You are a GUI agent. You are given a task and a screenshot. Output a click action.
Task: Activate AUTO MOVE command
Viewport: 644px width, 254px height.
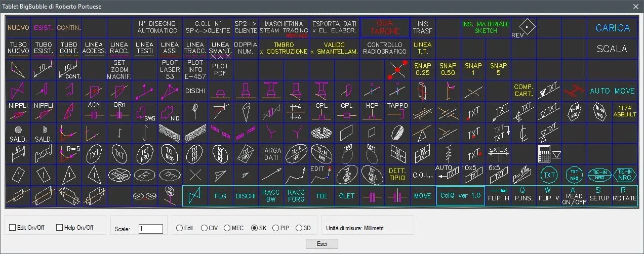pos(612,91)
